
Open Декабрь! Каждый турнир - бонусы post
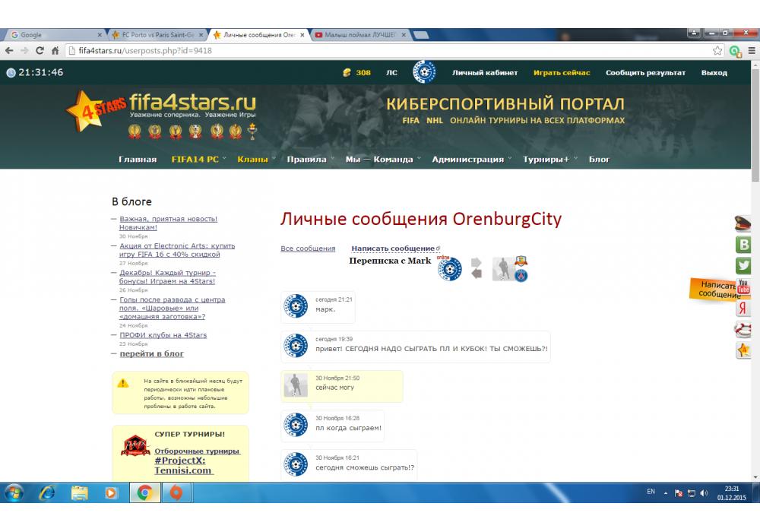click(x=167, y=277)
